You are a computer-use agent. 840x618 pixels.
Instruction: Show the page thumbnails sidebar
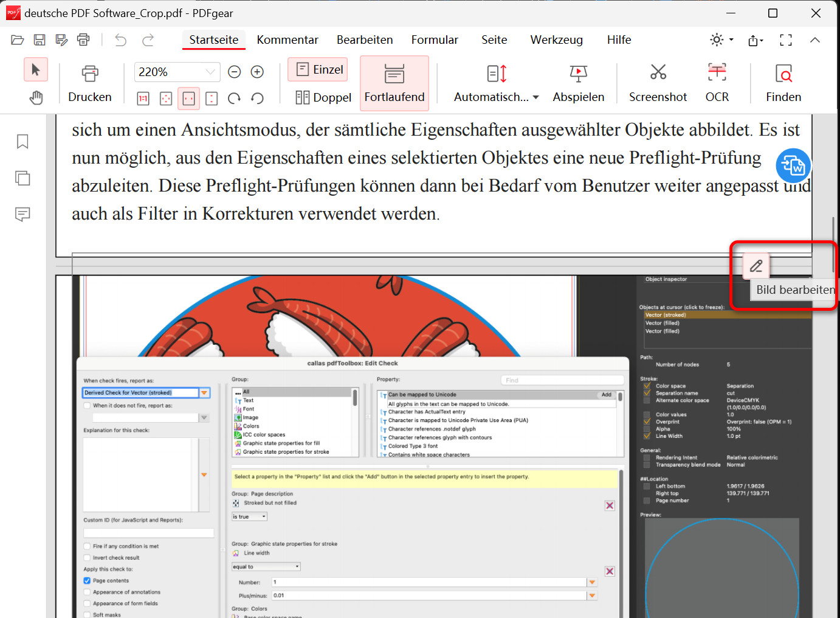(22, 178)
